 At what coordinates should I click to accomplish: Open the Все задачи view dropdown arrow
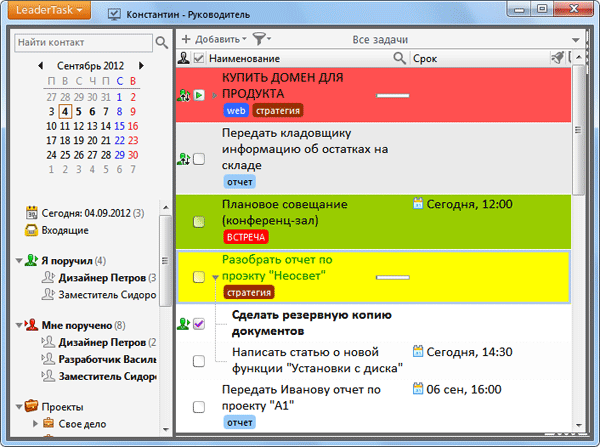[x=575, y=40]
